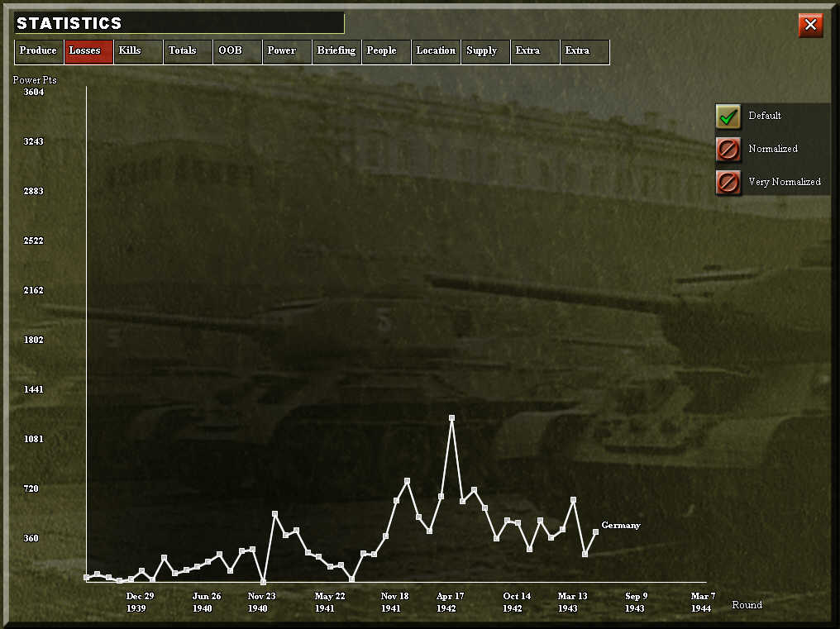Click the Nov 23 1940 axis label
This screenshot has width=840, height=629.
pos(261,603)
